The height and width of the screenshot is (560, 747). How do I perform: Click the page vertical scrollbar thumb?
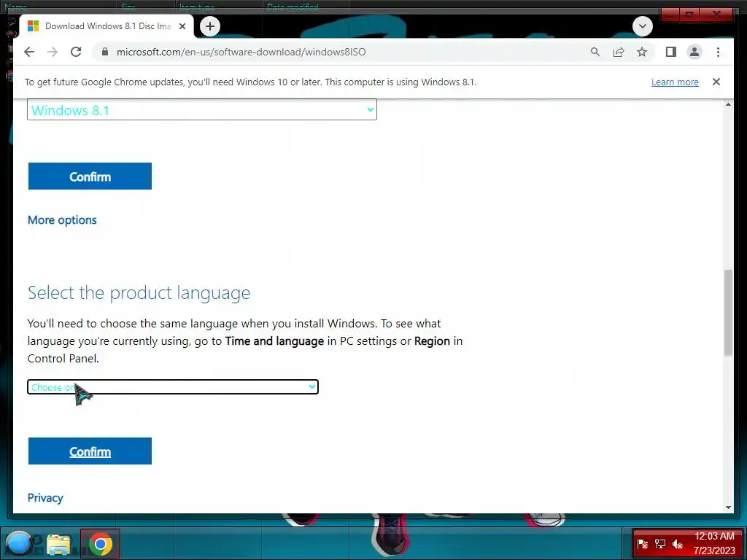(728, 312)
